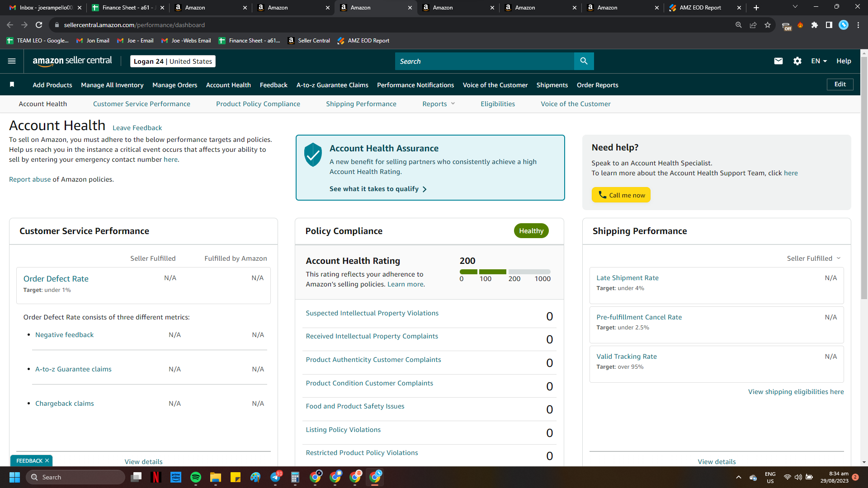The width and height of the screenshot is (868, 488).
Task: Open the Seller Fulfilled dropdown in Shipping Performance
Action: coord(814,258)
